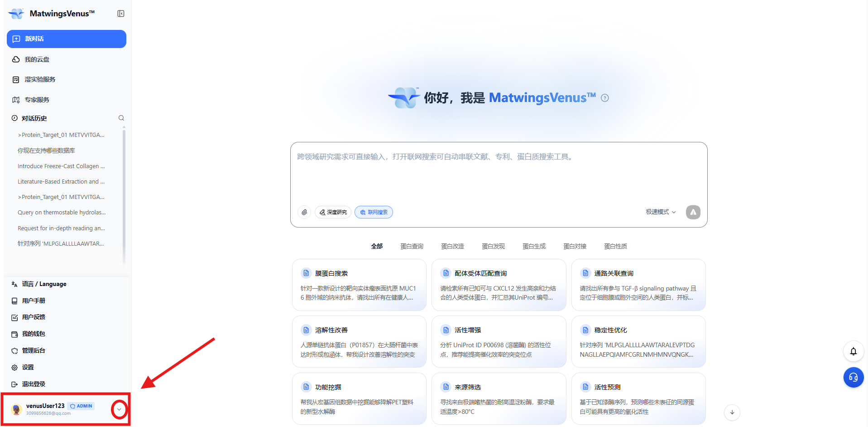Select the 蛋白查询 tab
The image size is (868, 427).
coord(412,247)
